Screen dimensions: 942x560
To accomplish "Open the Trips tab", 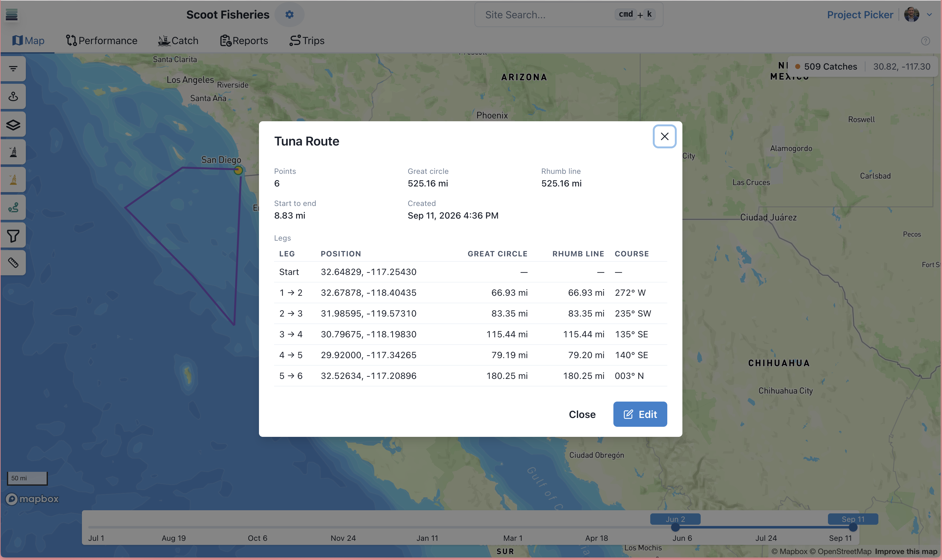I will point(307,40).
